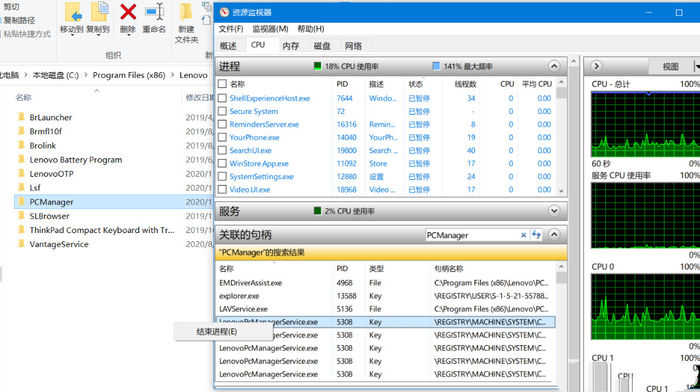Image resolution: width=700 pixels, height=392 pixels.
Task: Click the Average CPU column header
Action: [537, 84]
